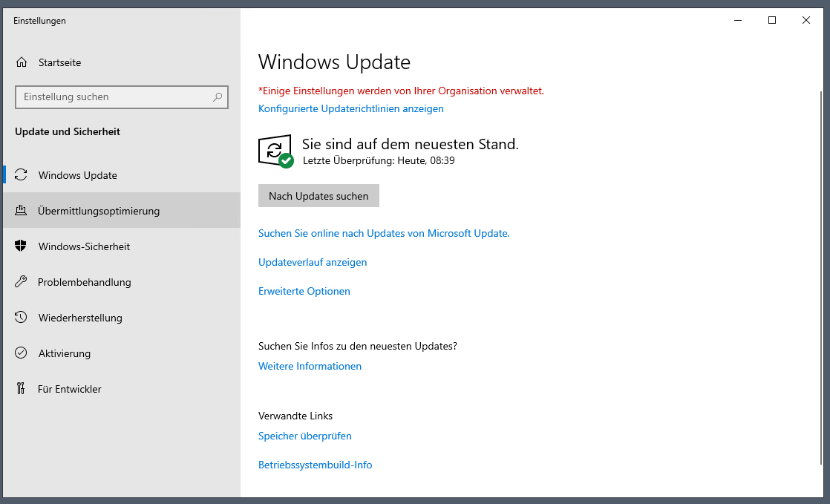This screenshot has width=830, height=504.
Task: Click the magnifier icon in search box
Action: (x=218, y=97)
